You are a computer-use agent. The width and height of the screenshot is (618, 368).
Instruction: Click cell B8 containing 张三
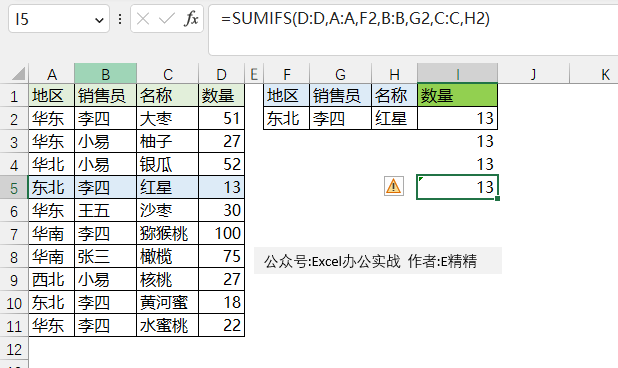click(x=106, y=256)
